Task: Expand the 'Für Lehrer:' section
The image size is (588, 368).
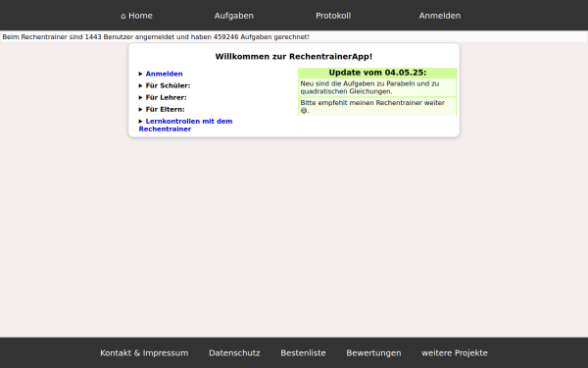Action: pos(163,97)
